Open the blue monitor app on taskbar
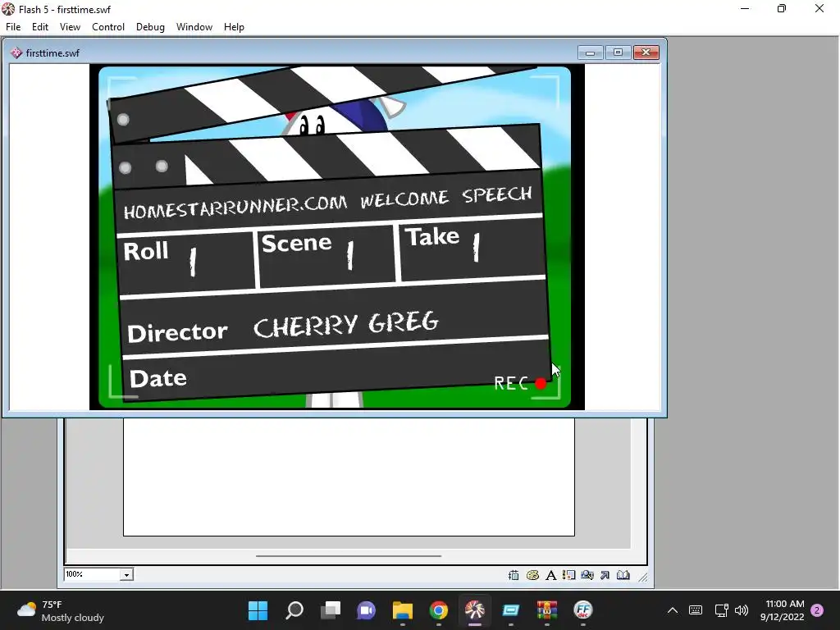840x630 pixels. (x=510, y=610)
